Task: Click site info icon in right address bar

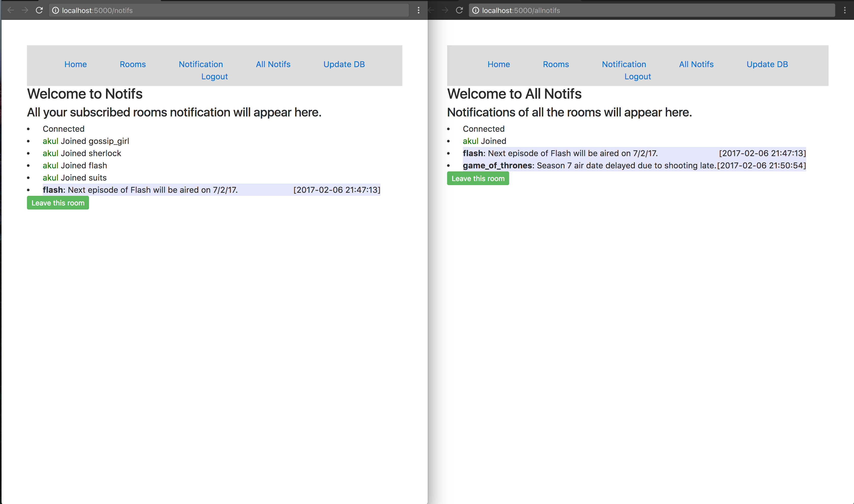Action: pyautogui.click(x=475, y=10)
